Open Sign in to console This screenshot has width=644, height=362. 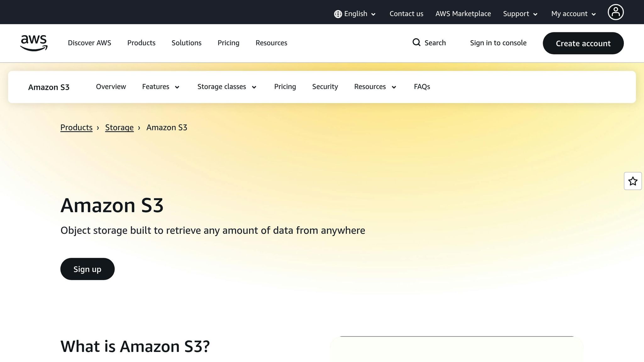(498, 43)
